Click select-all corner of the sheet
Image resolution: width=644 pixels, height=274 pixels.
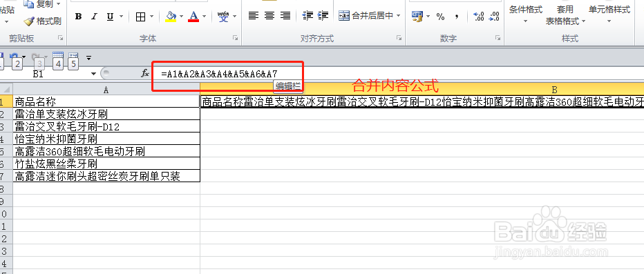tap(6, 90)
